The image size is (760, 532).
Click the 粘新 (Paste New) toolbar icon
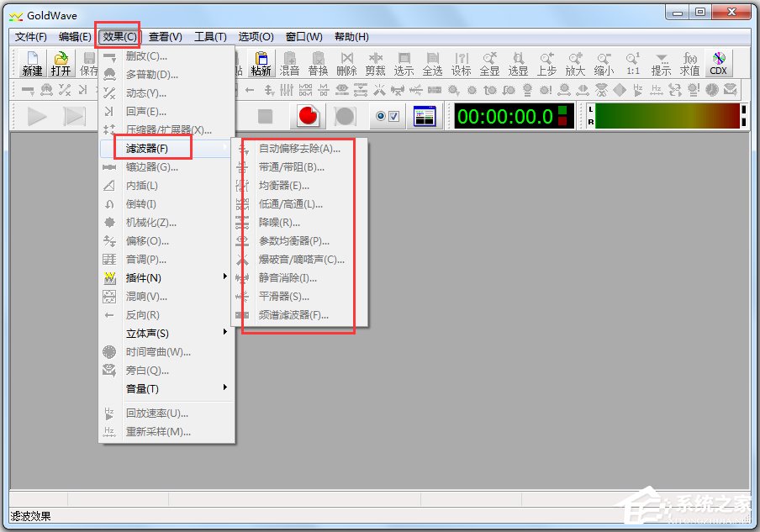(261, 64)
